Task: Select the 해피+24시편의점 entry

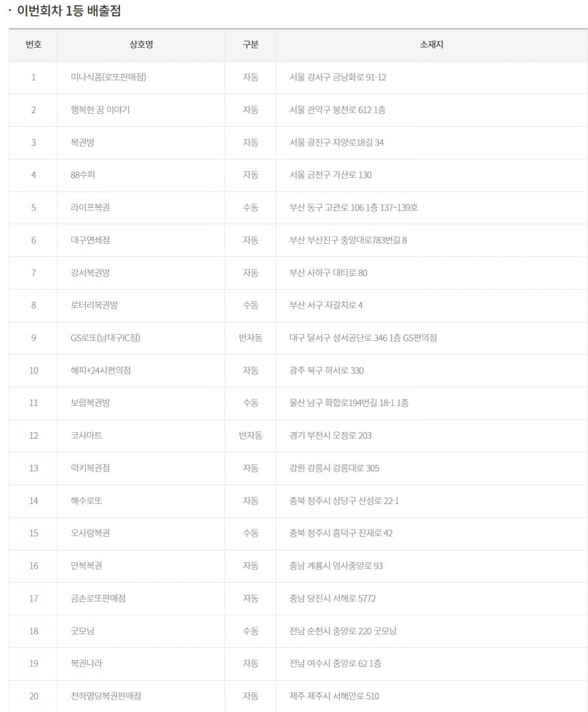Action: [x=101, y=371]
